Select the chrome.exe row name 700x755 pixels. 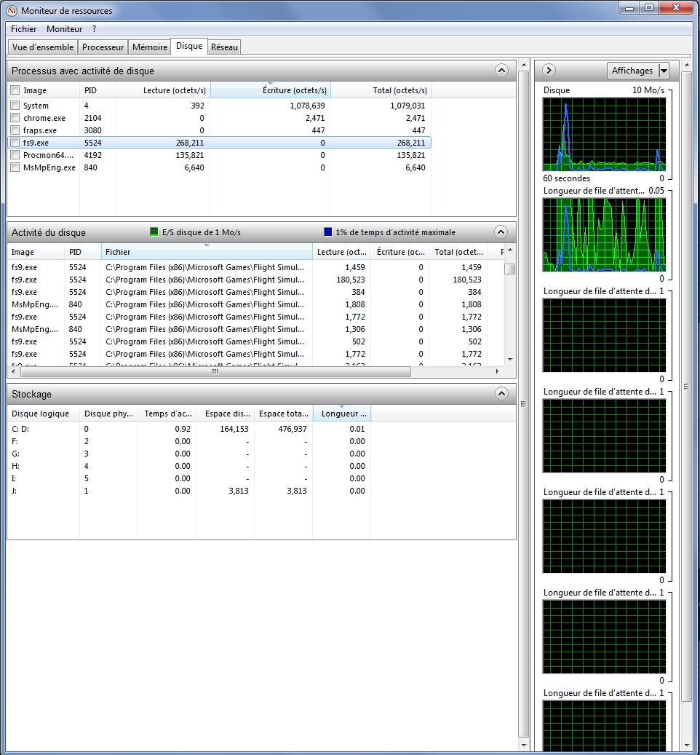(44, 118)
